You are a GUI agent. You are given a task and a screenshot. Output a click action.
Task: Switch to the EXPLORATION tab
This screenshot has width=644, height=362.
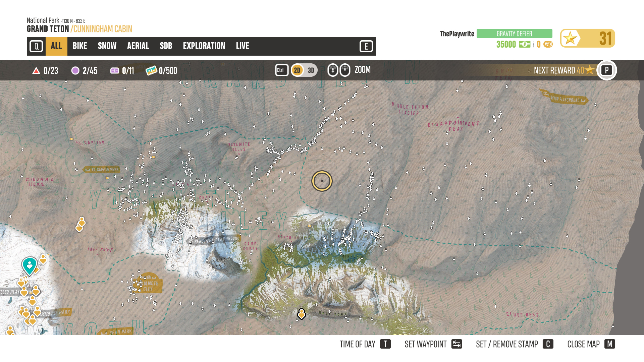click(204, 46)
